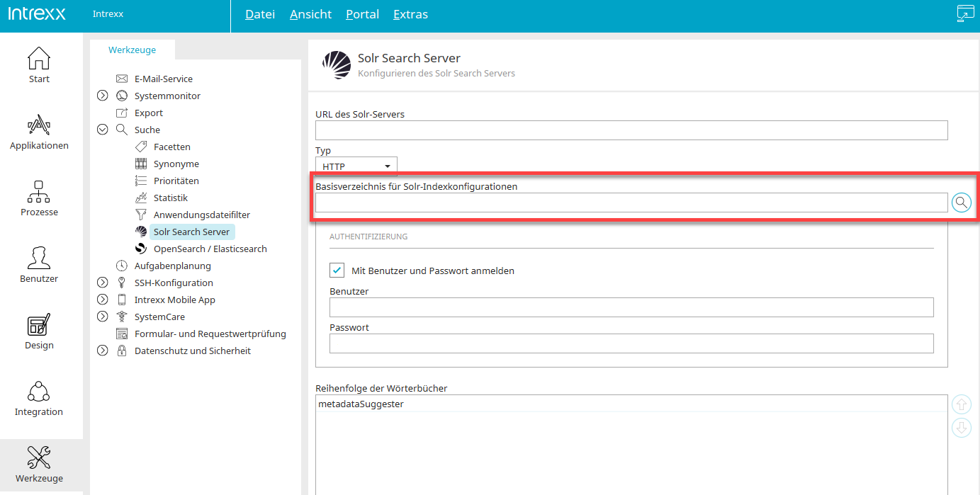Select OpenSearch / Elasticsearch in tree
Viewport: 980px width, 495px height.
[x=210, y=249]
